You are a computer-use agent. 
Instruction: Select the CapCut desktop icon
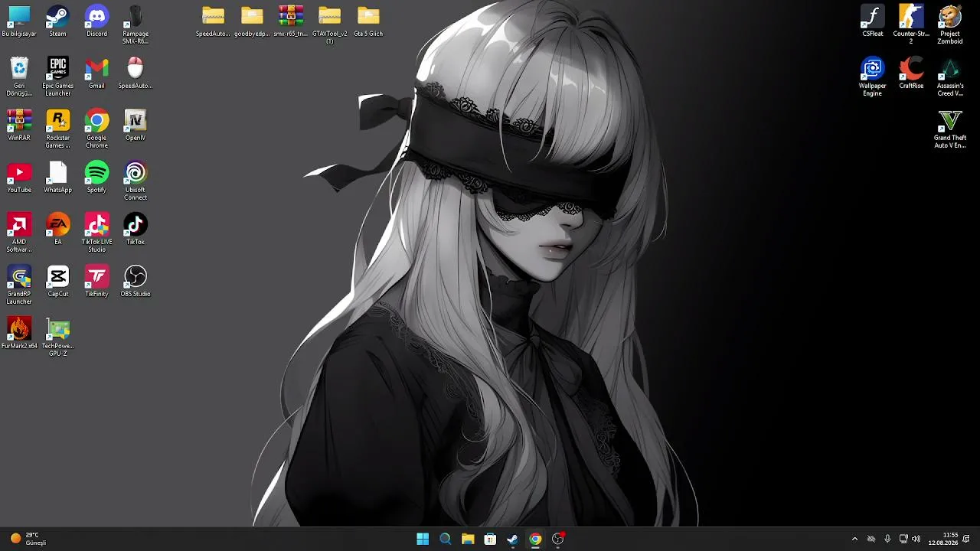58,282
